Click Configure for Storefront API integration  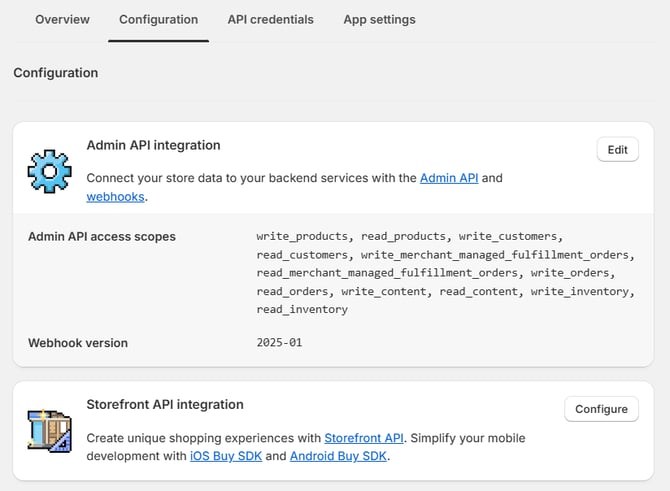(x=601, y=409)
